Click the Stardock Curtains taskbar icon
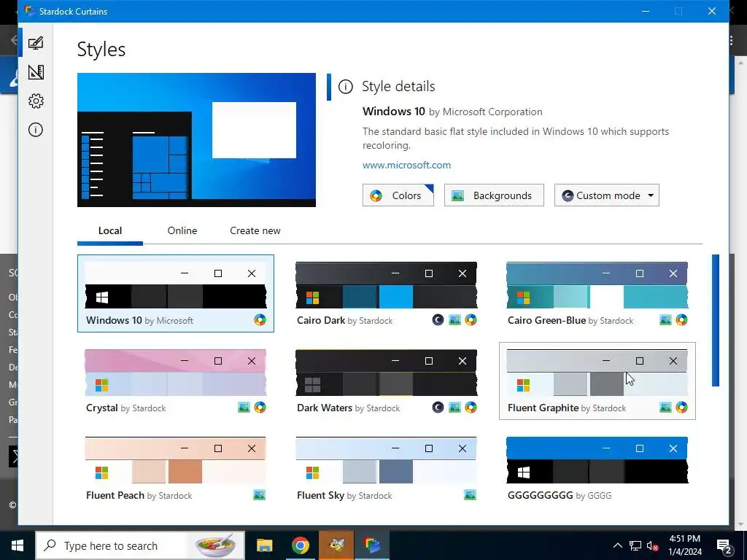This screenshot has height=560, width=747. coord(372,545)
